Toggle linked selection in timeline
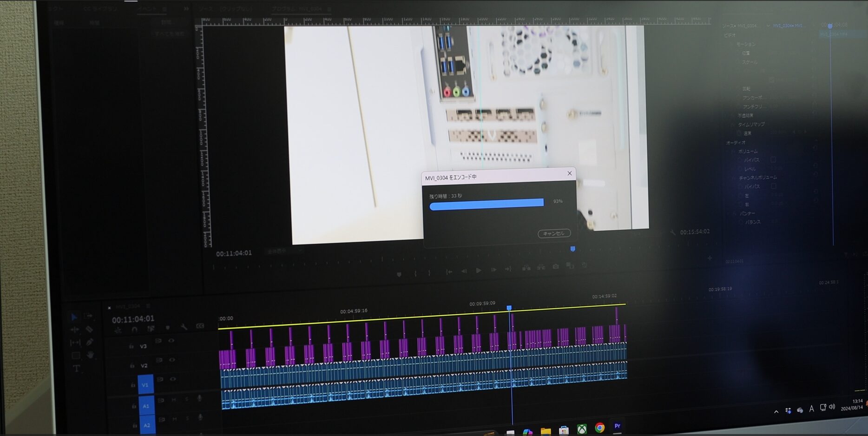The image size is (868, 436). (151, 329)
